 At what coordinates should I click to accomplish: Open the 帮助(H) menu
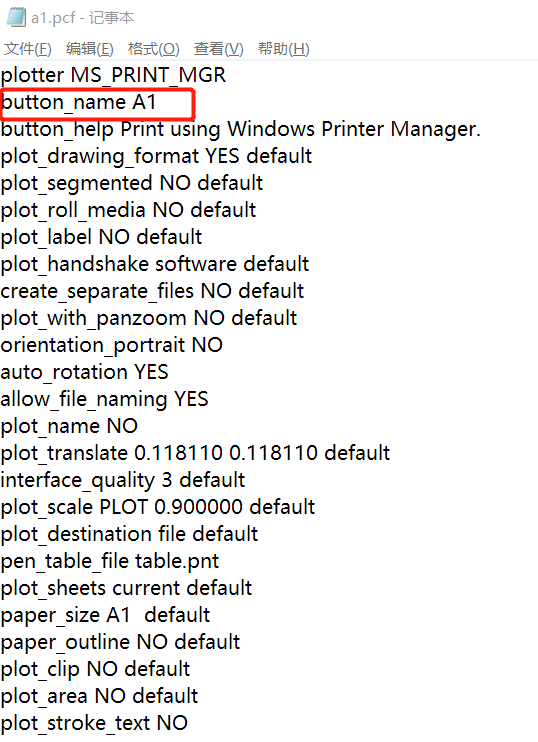pyautogui.click(x=283, y=48)
